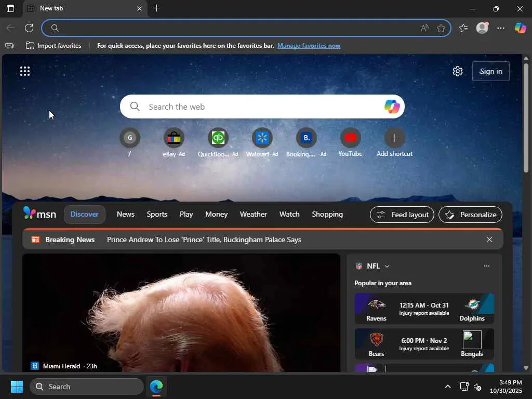Close the New tab tab
Viewport: 532px width, 399px height.
(x=139, y=8)
